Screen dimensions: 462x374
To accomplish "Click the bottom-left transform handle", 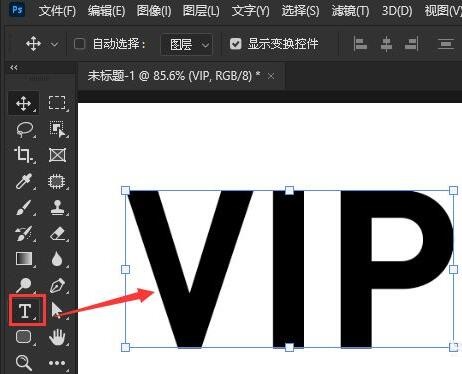I will click(x=125, y=347).
